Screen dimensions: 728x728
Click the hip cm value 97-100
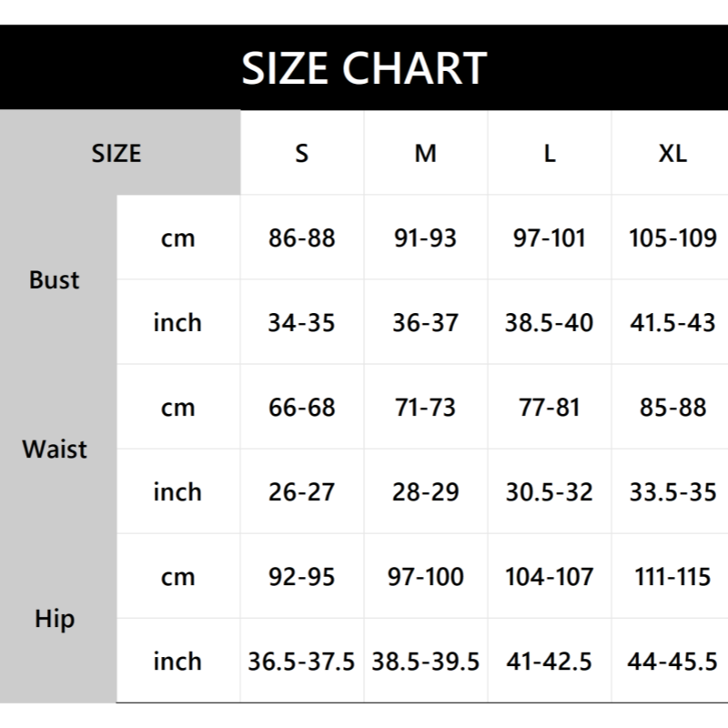point(426,577)
